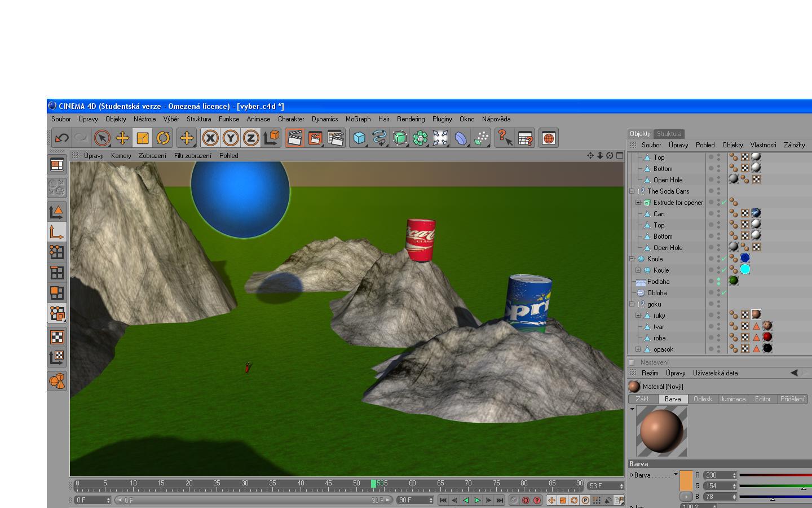Jump to the animation end
The image size is (812, 508).
500,500
